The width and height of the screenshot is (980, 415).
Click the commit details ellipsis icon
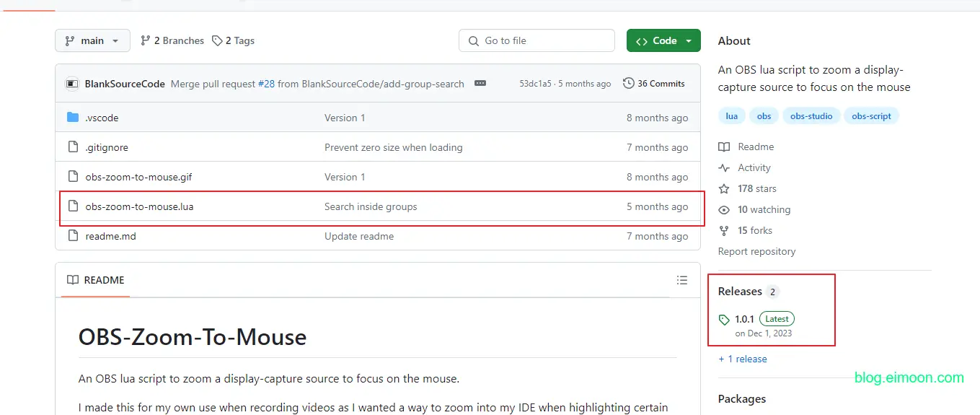[480, 84]
